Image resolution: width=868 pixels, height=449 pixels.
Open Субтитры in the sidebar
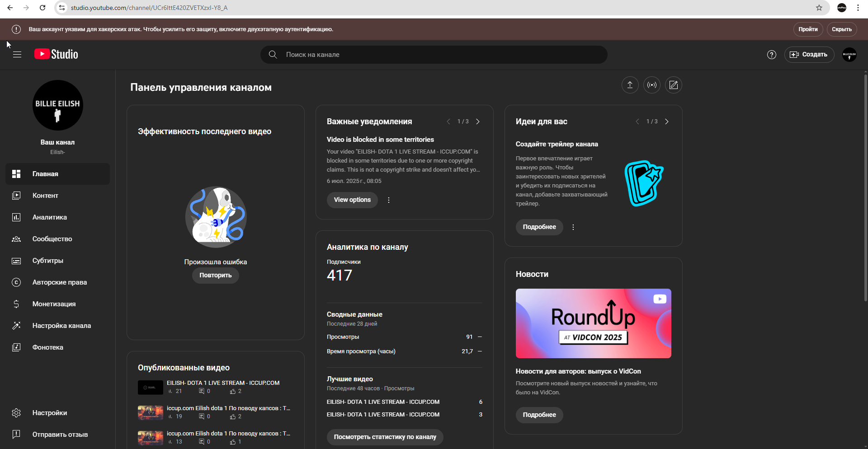(57, 261)
